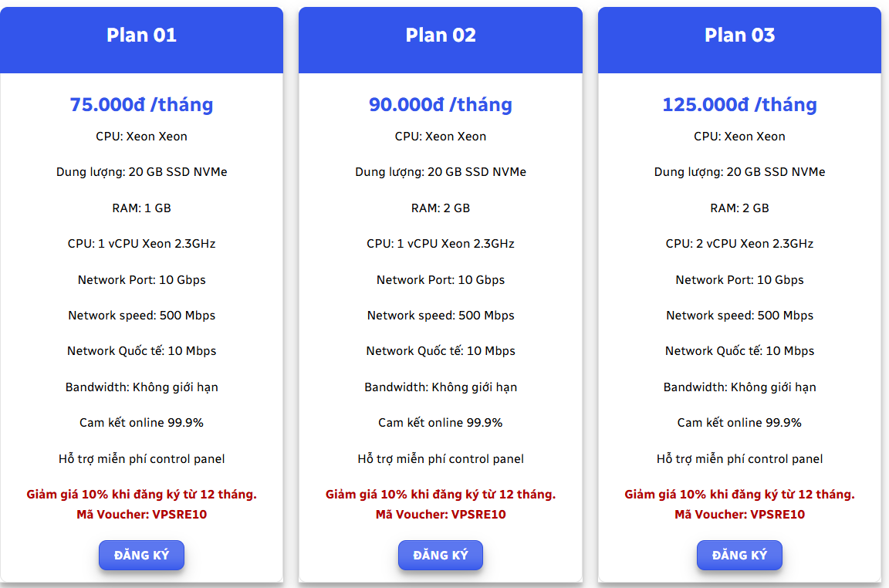Viewport: 889px width, 588px height.
Task: Register for Plan 03 via ĐĂNG KÝ
Action: [739, 555]
